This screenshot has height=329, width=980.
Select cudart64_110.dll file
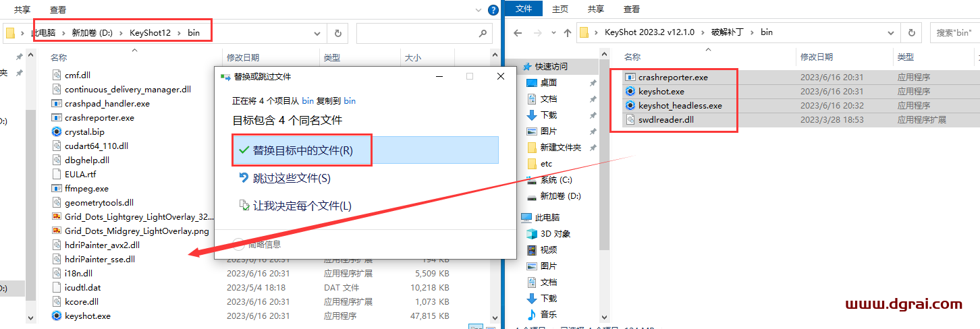point(97,146)
